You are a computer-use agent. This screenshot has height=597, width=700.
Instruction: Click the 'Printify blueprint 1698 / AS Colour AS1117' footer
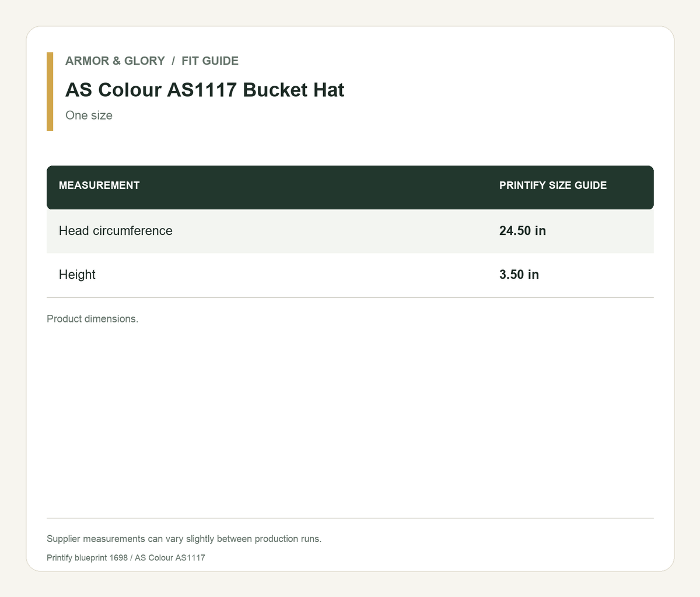126,558
